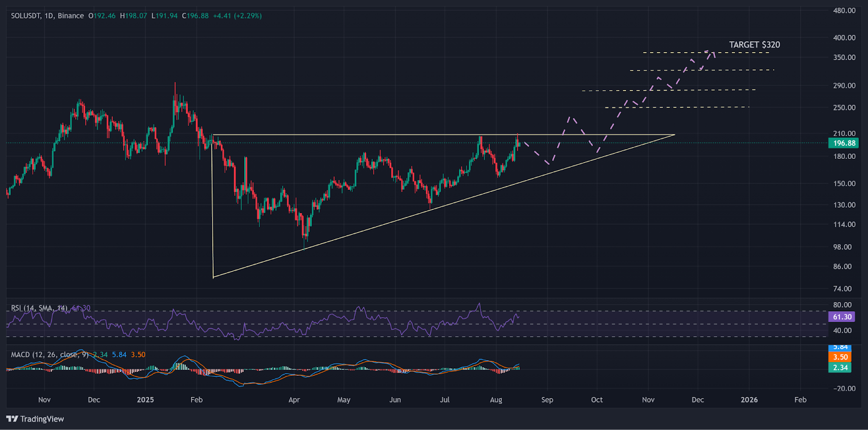The height and width of the screenshot is (430, 868).
Task: Click the 2026 label on time axis
Action: (x=749, y=400)
